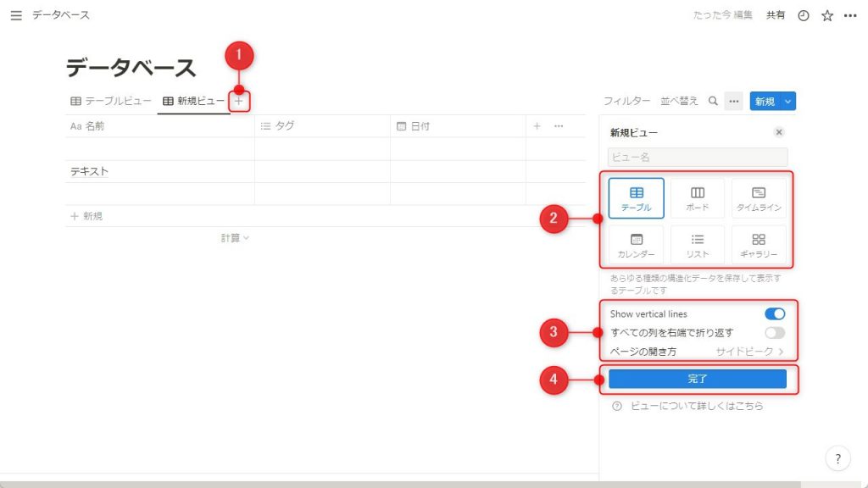Click the ビュー名 input field
Viewport: 868px width, 488px height.
point(698,157)
